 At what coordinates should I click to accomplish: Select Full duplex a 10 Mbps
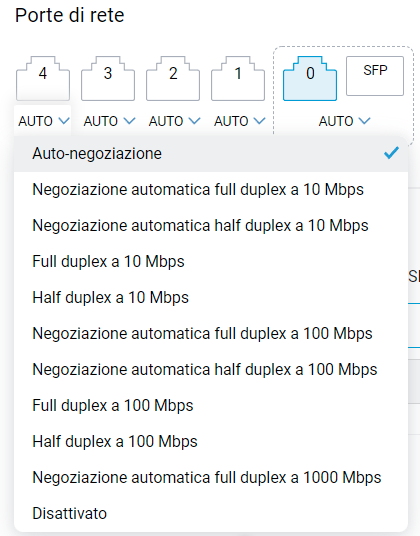tap(211, 262)
